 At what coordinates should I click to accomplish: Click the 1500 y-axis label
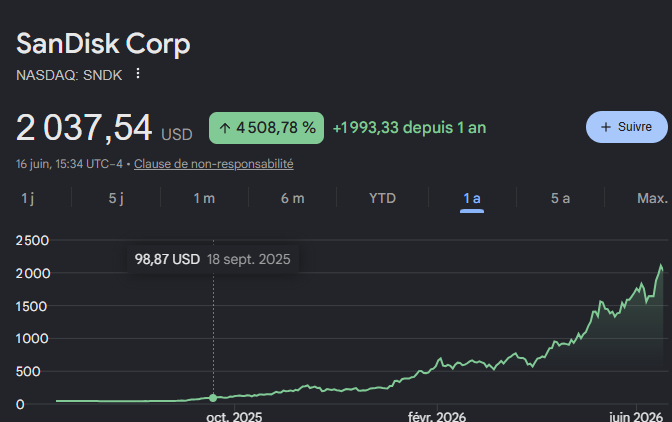point(31,306)
